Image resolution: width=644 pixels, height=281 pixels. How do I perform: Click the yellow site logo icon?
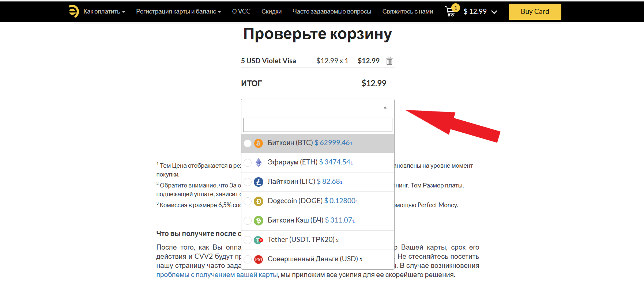coord(74,11)
